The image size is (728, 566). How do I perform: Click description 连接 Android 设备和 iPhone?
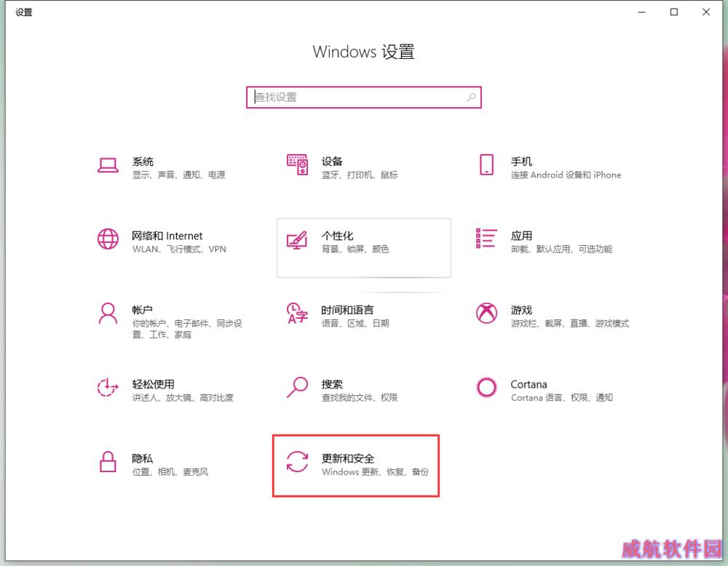(566, 175)
